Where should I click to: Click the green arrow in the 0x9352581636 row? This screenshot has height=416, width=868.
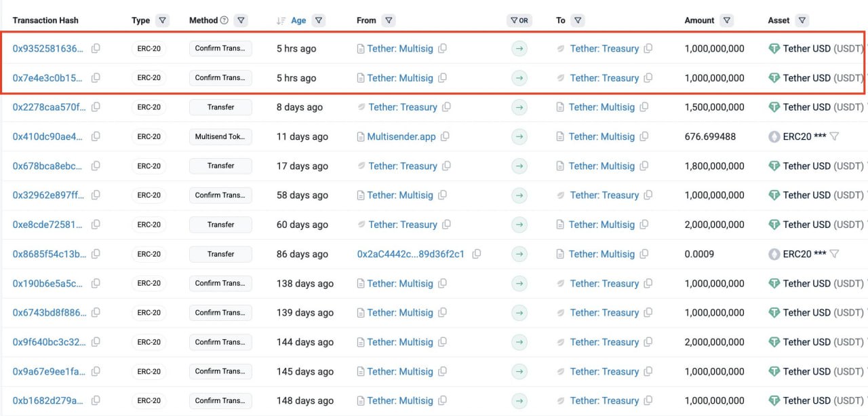(519, 48)
